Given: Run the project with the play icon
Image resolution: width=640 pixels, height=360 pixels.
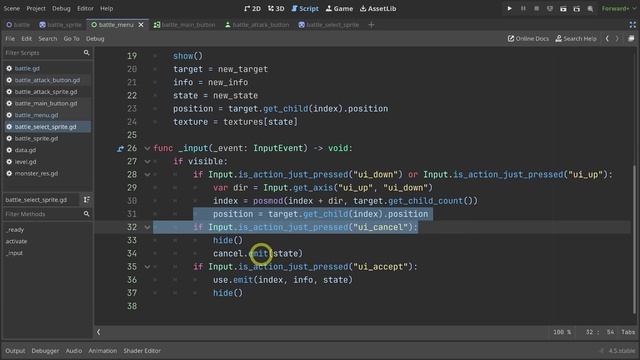Looking at the screenshot, I should 509,8.
